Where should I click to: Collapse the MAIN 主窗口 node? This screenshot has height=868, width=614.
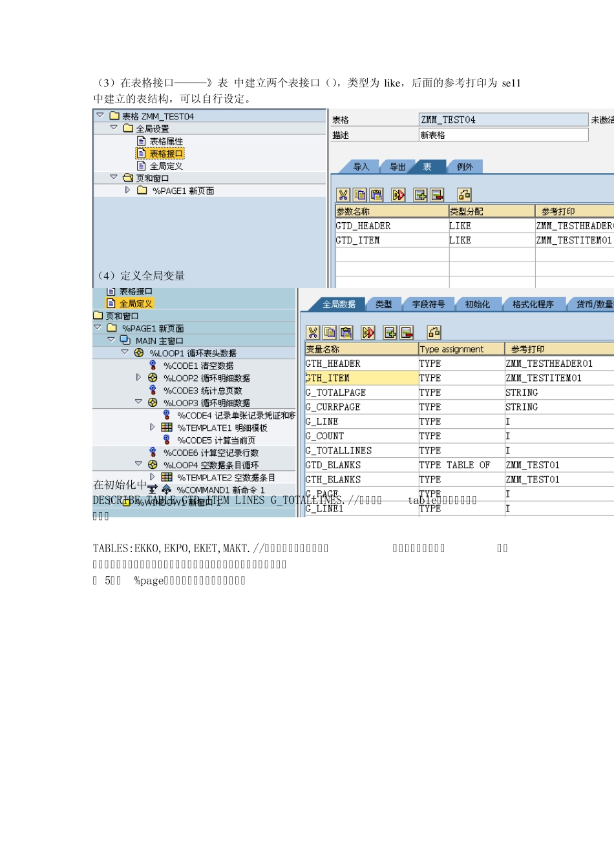(x=111, y=340)
